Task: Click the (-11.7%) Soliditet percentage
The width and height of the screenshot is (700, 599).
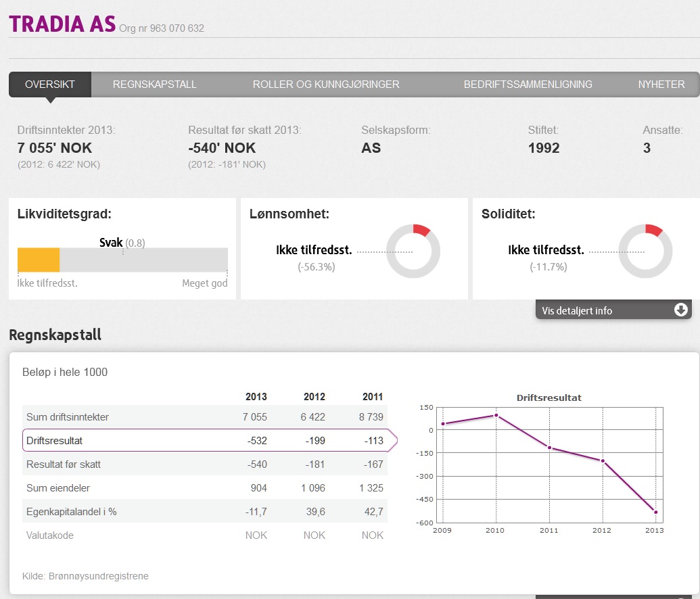Action: [549, 267]
